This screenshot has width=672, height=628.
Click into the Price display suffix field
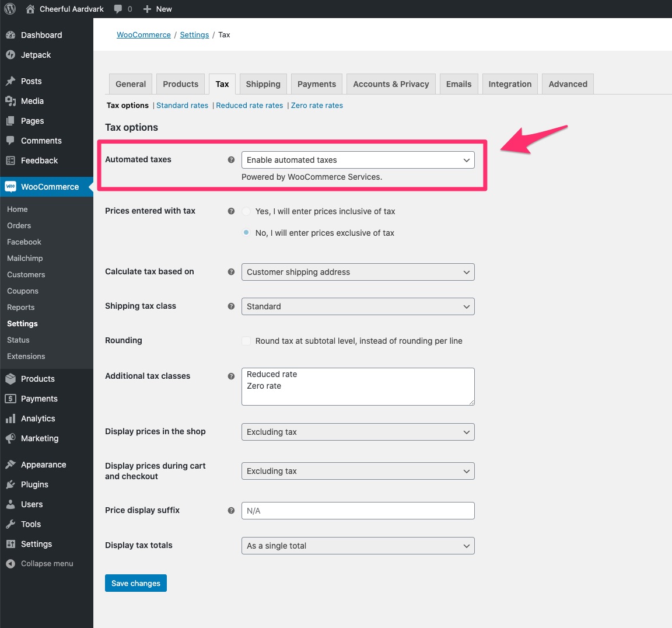point(358,511)
